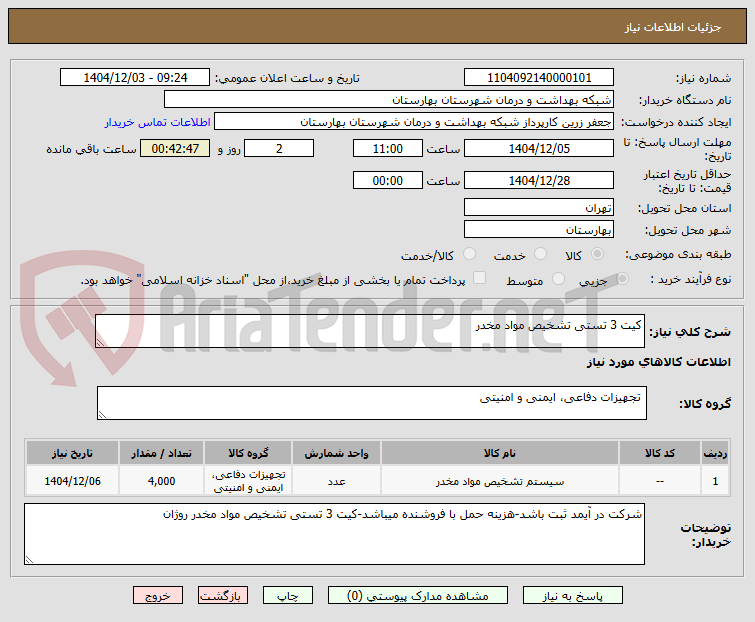
Task: Click the response deadline date 1404/12/05
Action: tap(539, 148)
